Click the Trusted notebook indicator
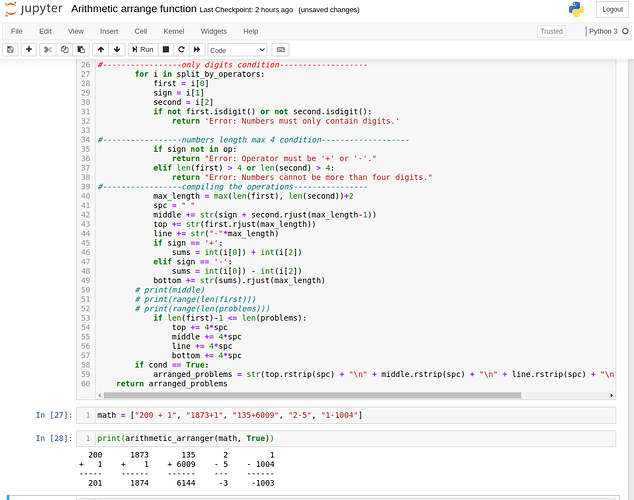Viewport: 634px width, 500px height. [551, 31]
